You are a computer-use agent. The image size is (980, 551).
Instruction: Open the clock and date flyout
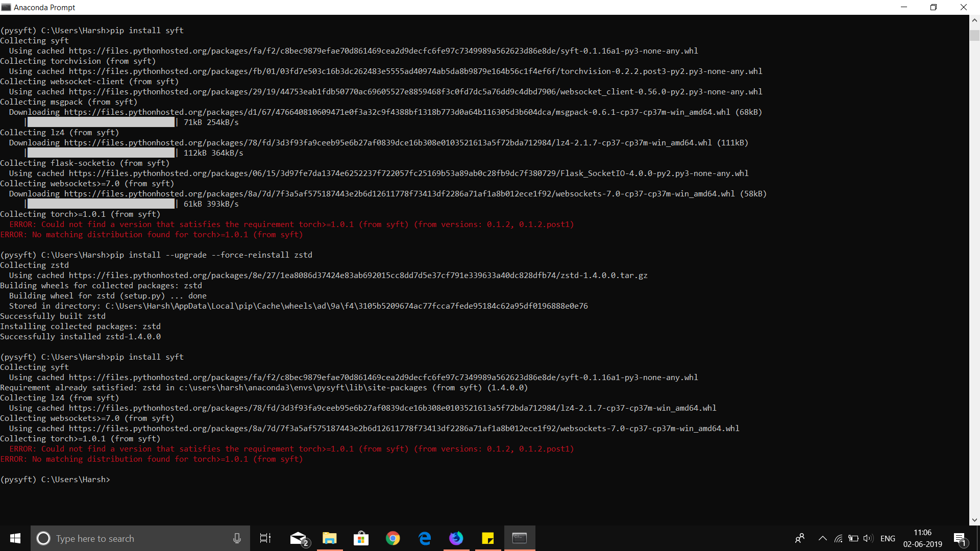pos(922,538)
